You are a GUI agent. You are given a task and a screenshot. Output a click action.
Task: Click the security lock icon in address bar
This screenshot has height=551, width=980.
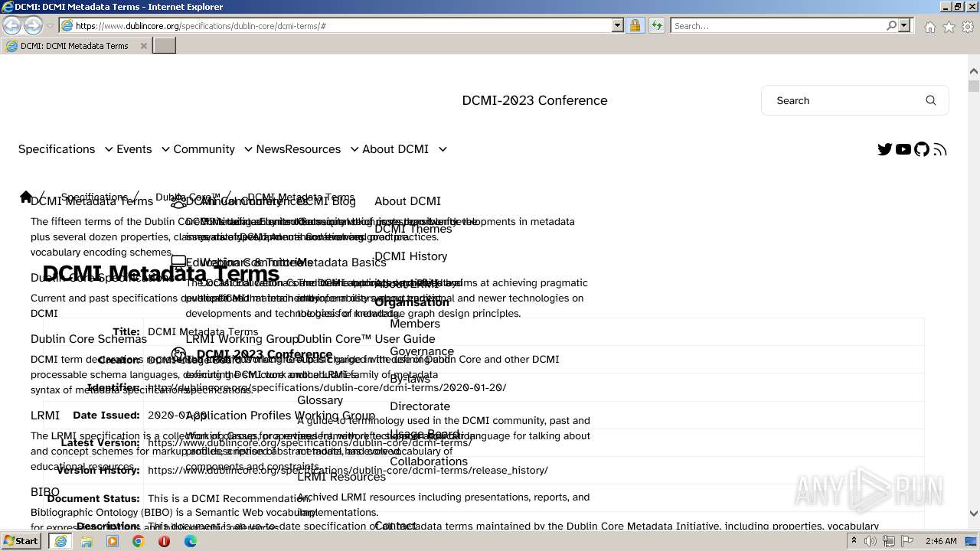coord(635,25)
